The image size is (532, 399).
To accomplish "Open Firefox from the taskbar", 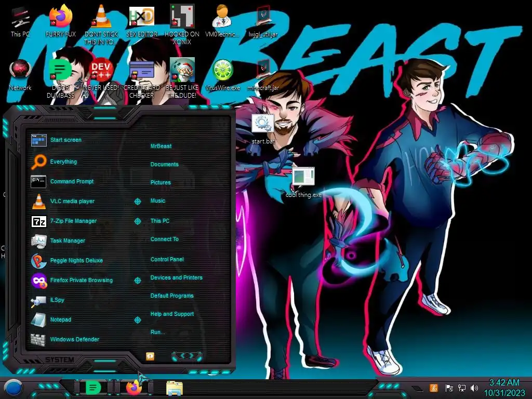I will coord(134,388).
